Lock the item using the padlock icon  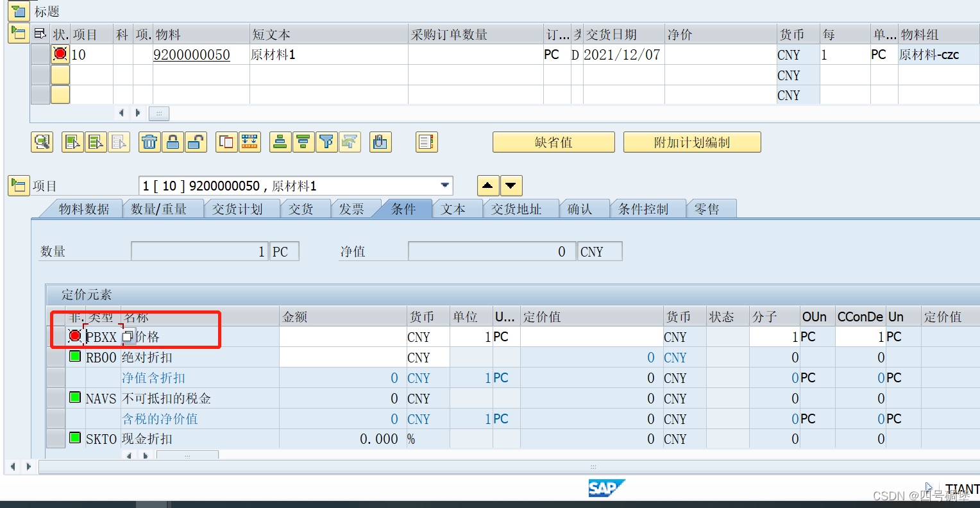pyautogui.click(x=173, y=142)
